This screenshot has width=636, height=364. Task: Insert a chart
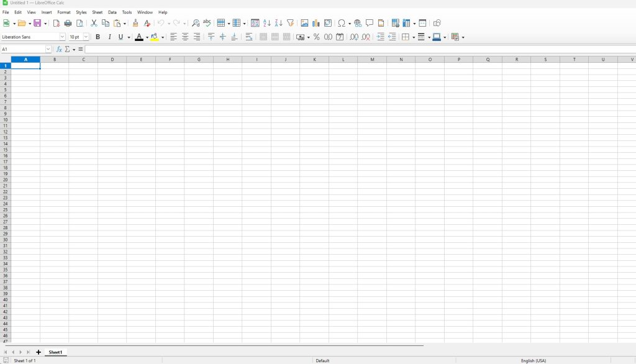coord(316,23)
